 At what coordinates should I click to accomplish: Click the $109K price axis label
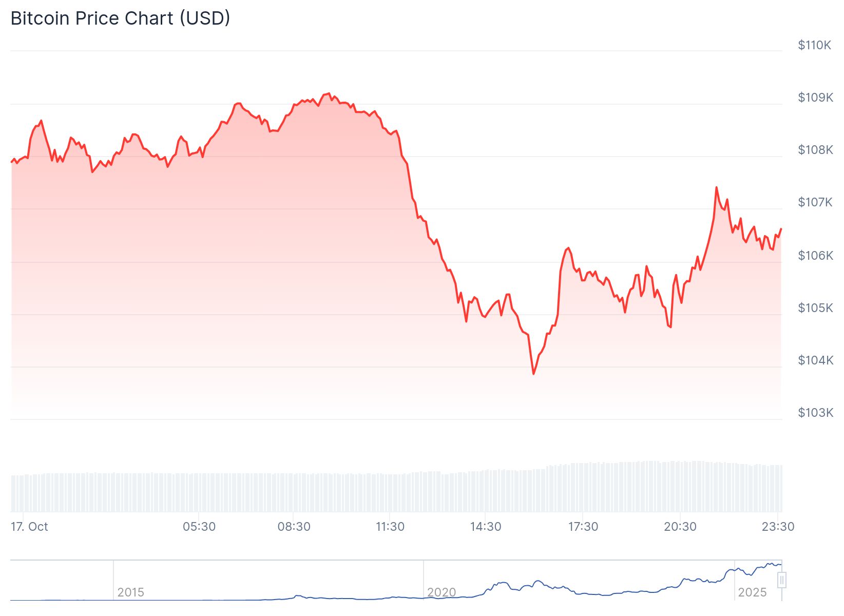[815, 98]
